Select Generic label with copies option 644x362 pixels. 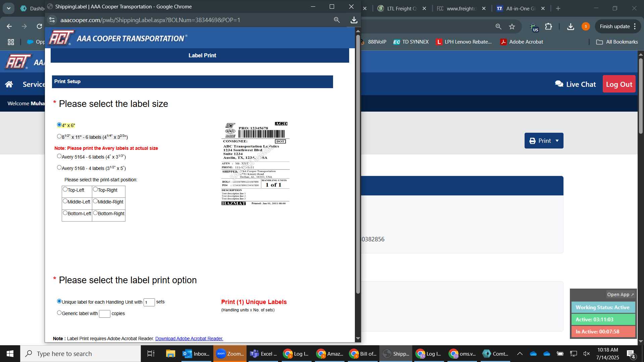point(59,313)
